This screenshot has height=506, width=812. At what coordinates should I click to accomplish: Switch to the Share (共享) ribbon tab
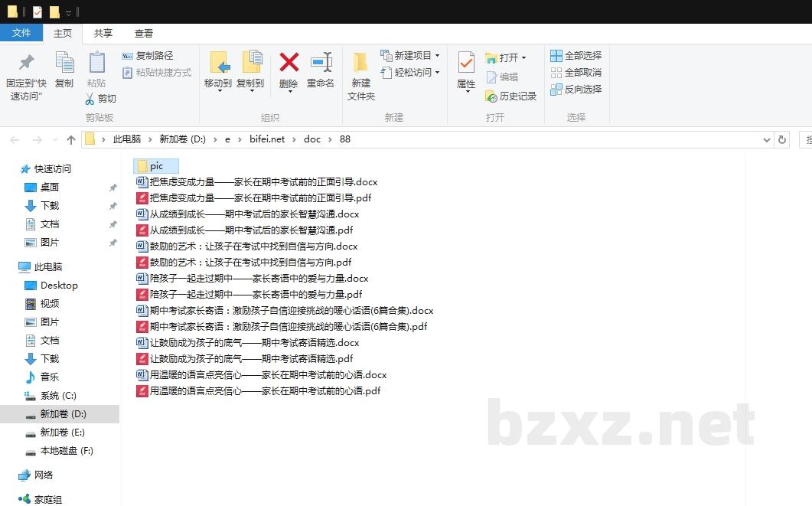point(103,34)
